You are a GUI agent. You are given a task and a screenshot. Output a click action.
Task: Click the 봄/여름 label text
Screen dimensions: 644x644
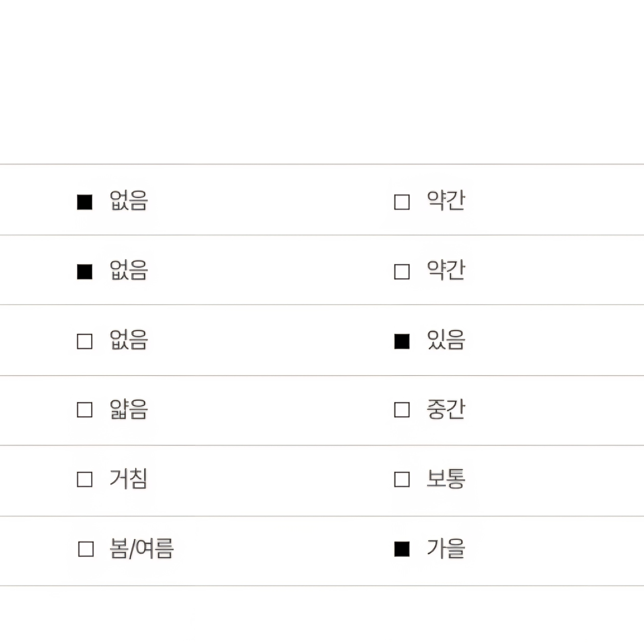click(x=142, y=549)
